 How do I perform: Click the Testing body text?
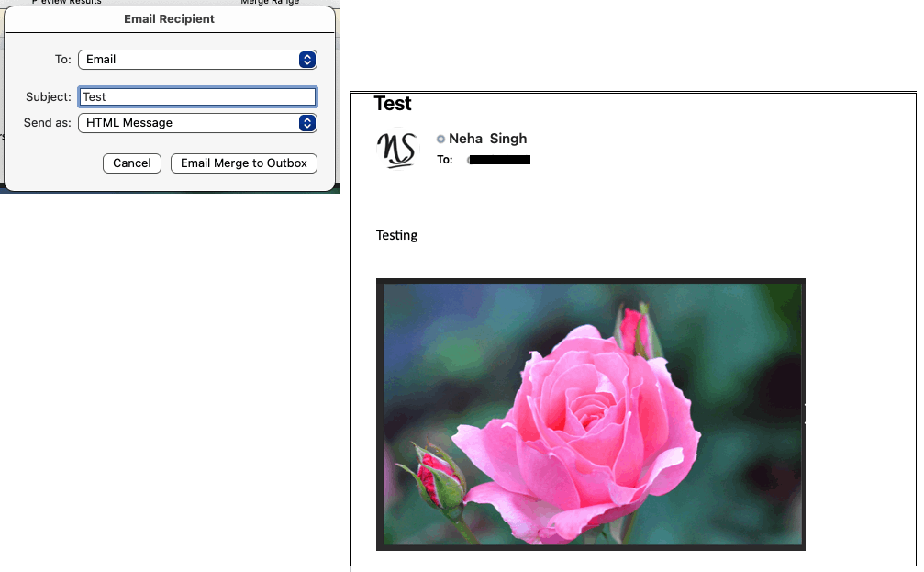[396, 235]
